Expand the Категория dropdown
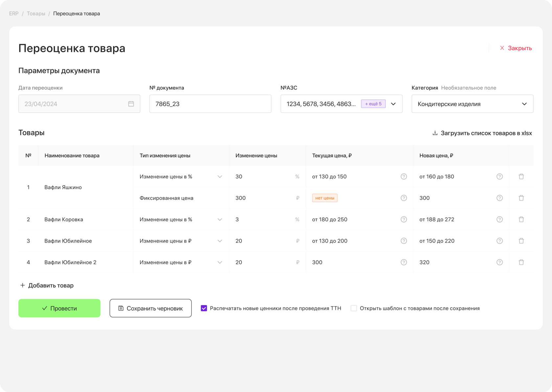552x392 pixels. pyautogui.click(x=524, y=104)
